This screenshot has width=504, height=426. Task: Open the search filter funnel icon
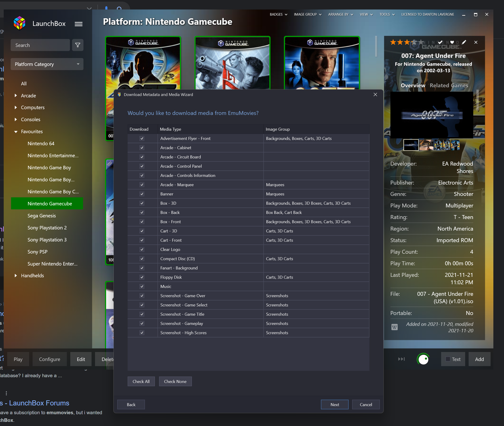click(78, 45)
